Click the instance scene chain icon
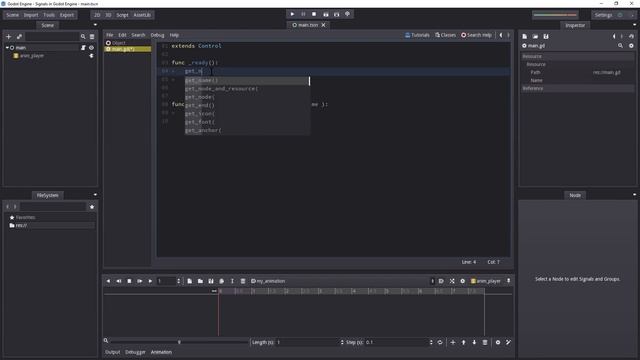640x360 pixels. [19, 37]
